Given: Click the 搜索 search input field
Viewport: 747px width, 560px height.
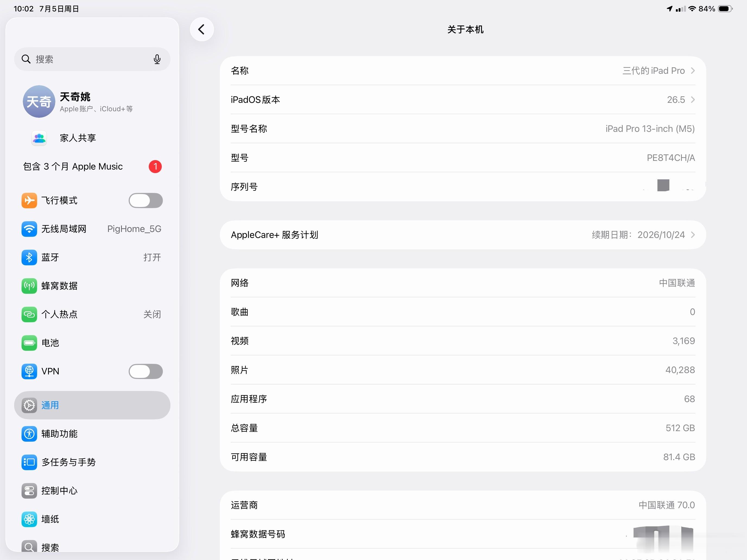Looking at the screenshot, I should click(92, 59).
